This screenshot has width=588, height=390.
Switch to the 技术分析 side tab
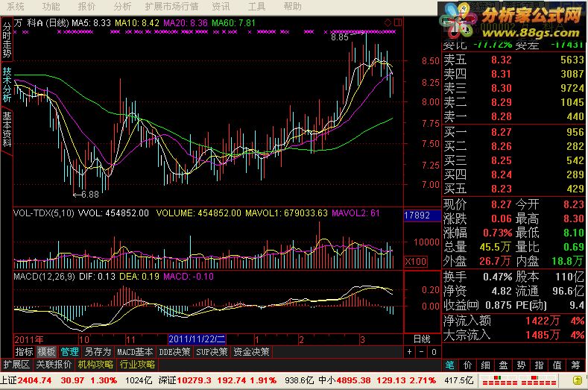[7, 85]
